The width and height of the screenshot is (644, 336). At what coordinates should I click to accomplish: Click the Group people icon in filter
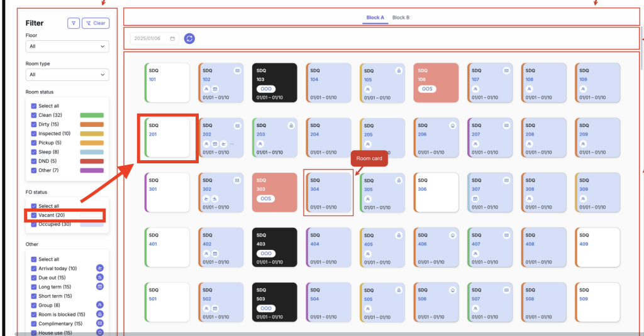pyautogui.click(x=99, y=305)
